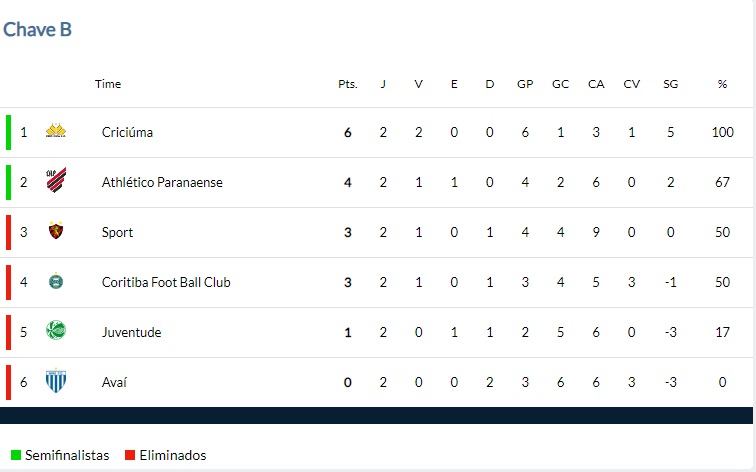Click the Avaí striped shield crest
756x472 pixels.
click(56, 381)
